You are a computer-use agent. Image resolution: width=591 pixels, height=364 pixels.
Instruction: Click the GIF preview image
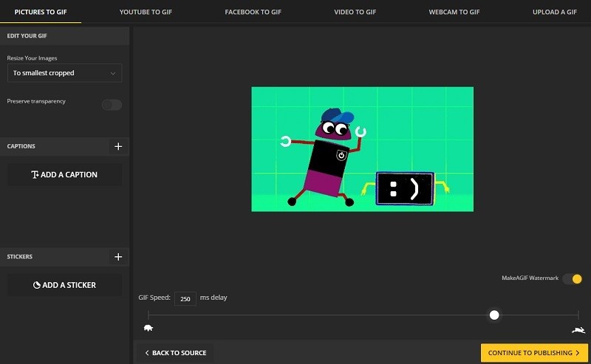[362, 149]
